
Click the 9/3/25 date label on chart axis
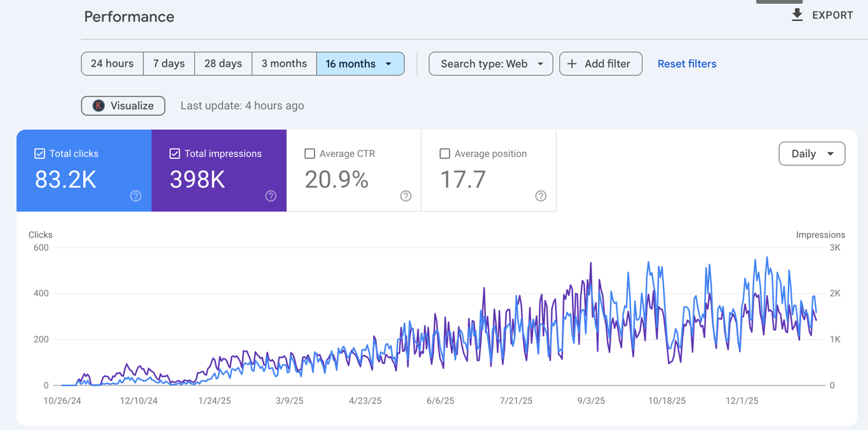pyautogui.click(x=591, y=401)
